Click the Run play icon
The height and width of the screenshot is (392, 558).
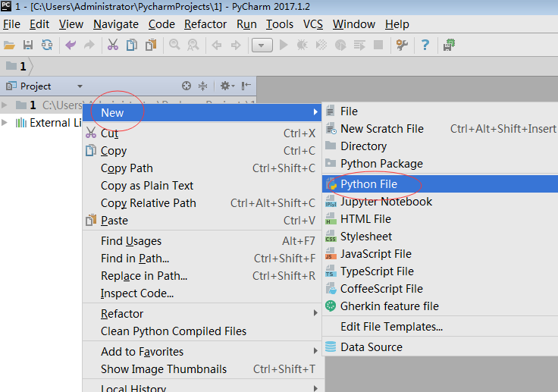coord(284,45)
